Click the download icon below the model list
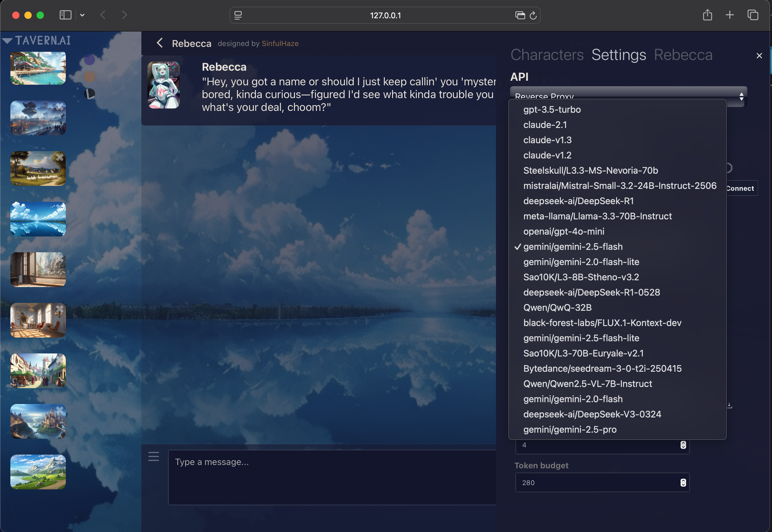Screen dimensions: 772x532 pyautogui.click(x=729, y=405)
